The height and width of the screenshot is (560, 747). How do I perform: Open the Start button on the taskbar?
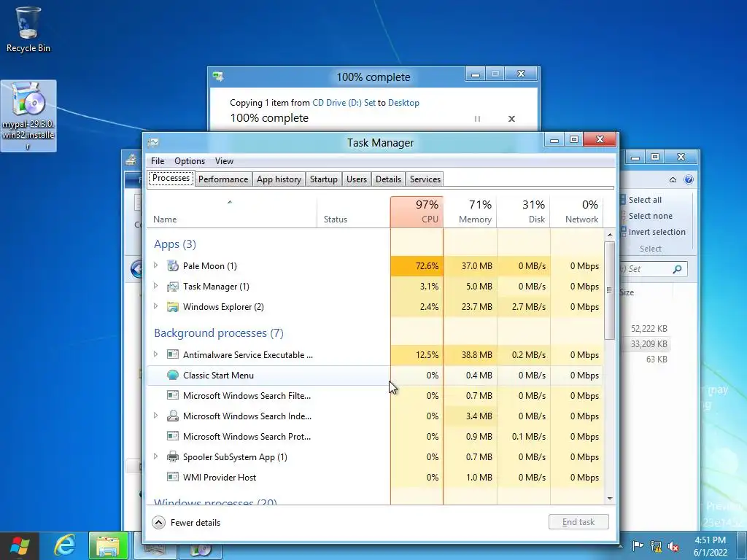19,545
